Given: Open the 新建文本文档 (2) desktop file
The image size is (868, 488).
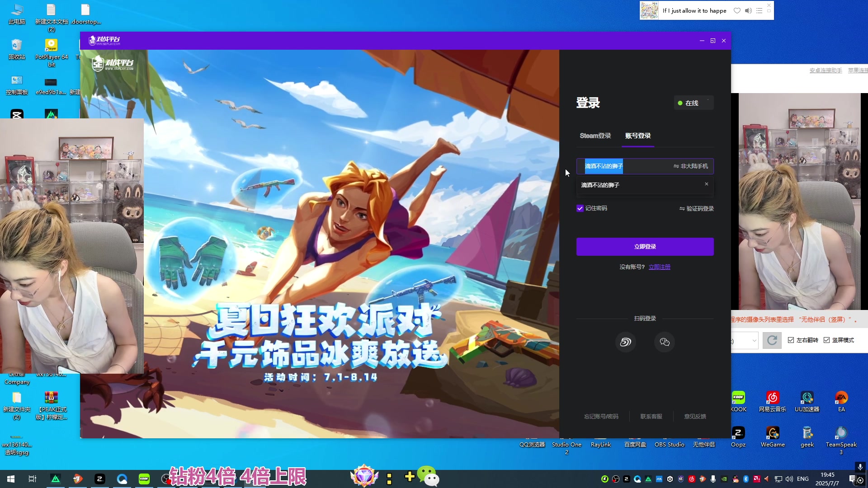Looking at the screenshot, I should point(51,17).
